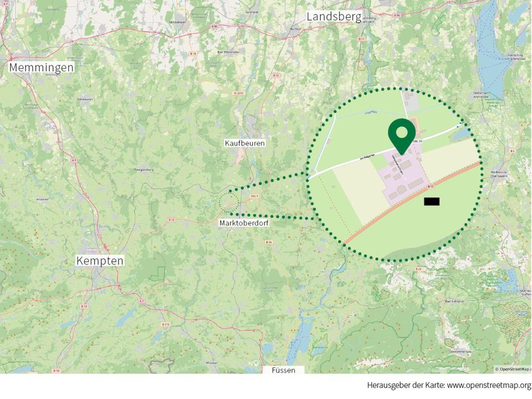Select the Kaufbeuren town label
Image resolution: width=532 pixels, height=399 pixels.
coord(244,143)
